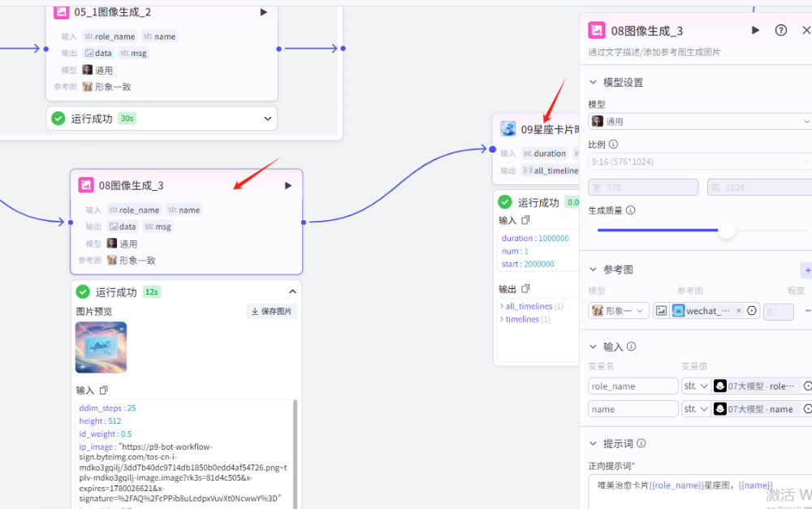Expand the 运行成功 30s run details
This screenshot has width=812, height=509.
point(266,118)
